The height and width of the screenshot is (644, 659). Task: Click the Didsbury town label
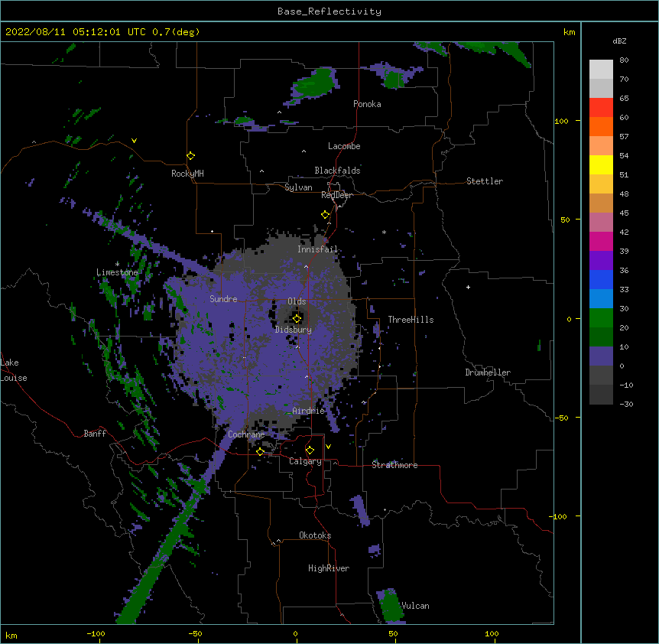(294, 330)
